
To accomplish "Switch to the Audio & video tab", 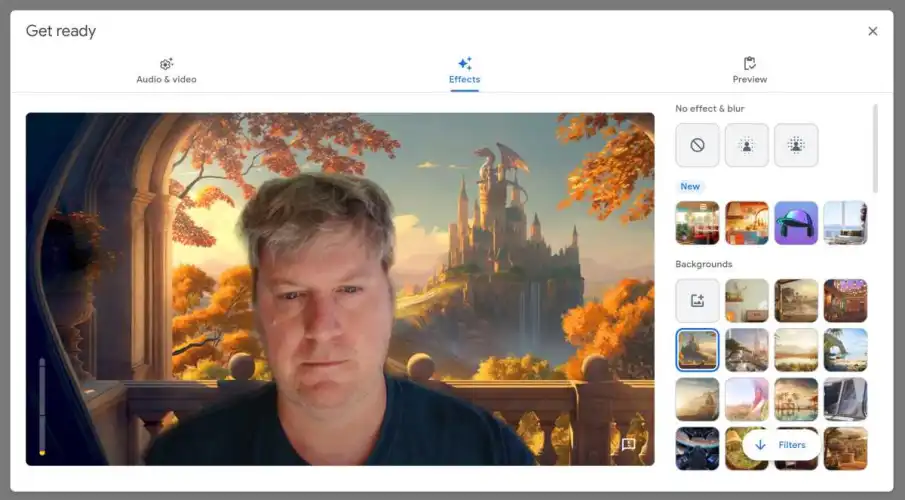I will click(x=166, y=71).
